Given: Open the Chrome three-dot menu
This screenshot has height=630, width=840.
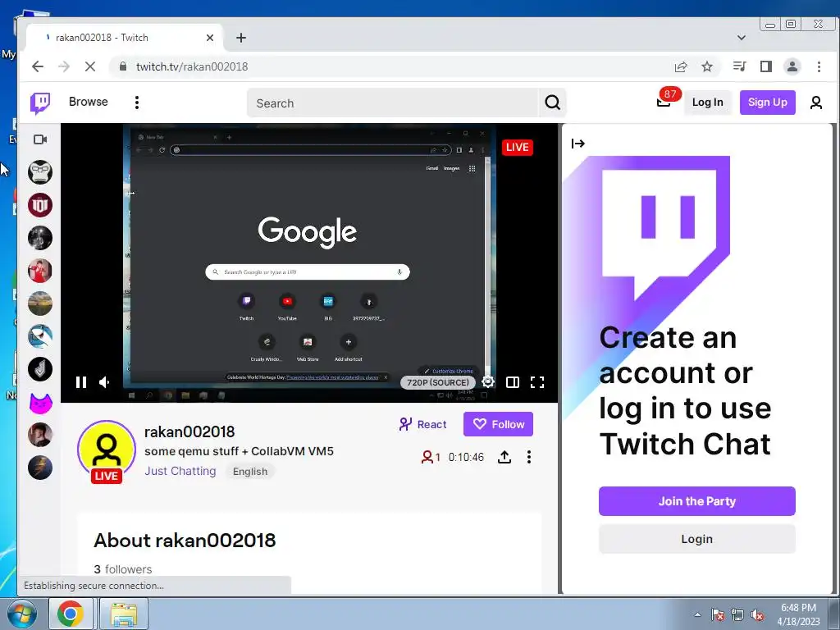Looking at the screenshot, I should (819, 66).
